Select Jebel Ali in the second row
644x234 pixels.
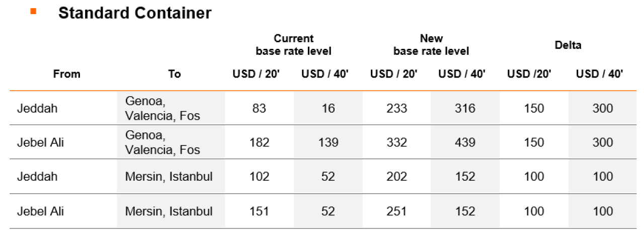[x=41, y=142]
